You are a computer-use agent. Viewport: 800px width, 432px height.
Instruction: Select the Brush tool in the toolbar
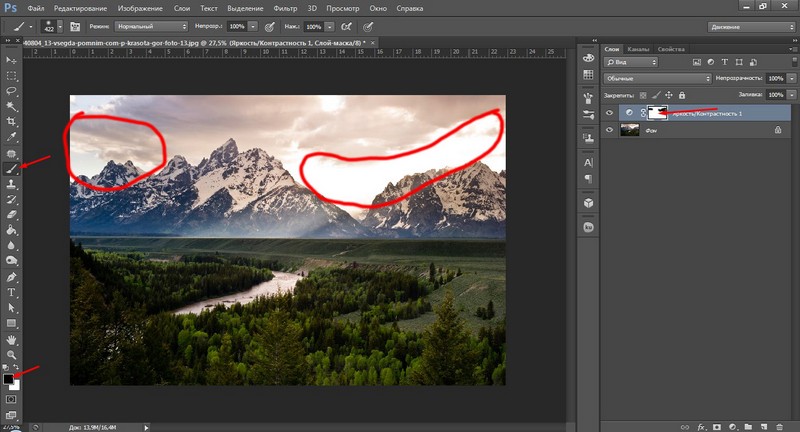[12, 170]
